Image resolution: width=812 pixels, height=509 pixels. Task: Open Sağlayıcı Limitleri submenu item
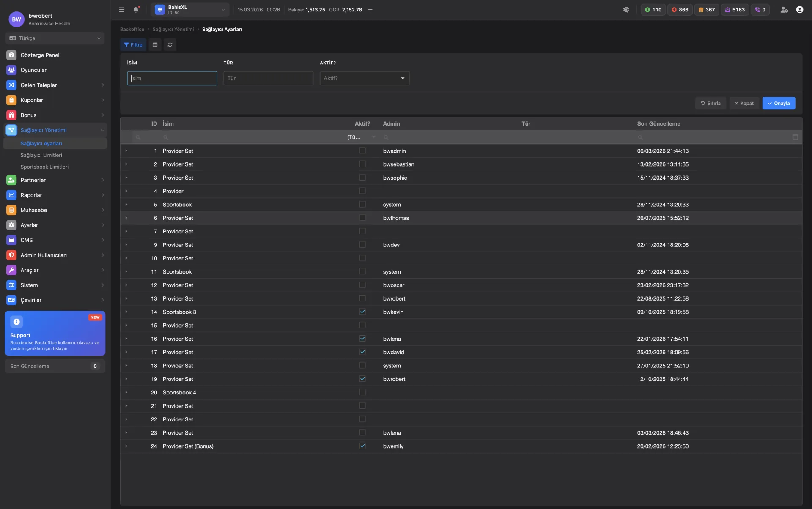click(x=41, y=155)
